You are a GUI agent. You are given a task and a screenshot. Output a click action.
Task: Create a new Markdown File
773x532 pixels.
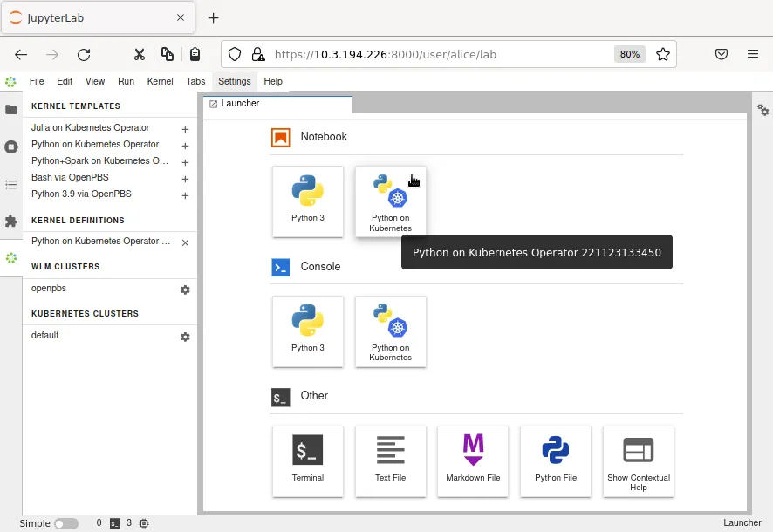473,461
